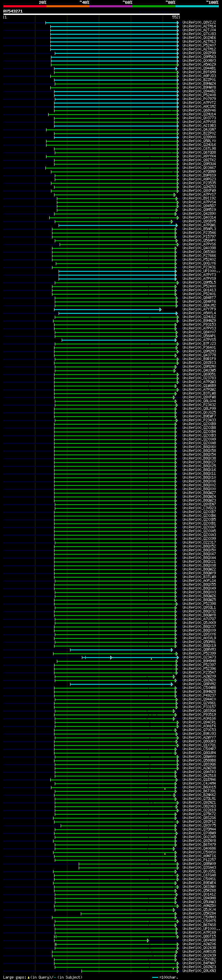This screenshot has height=980, width=222.
Task: Click hit UniRef100_P49237
Action: pyautogui.click(x=199, y=695)
